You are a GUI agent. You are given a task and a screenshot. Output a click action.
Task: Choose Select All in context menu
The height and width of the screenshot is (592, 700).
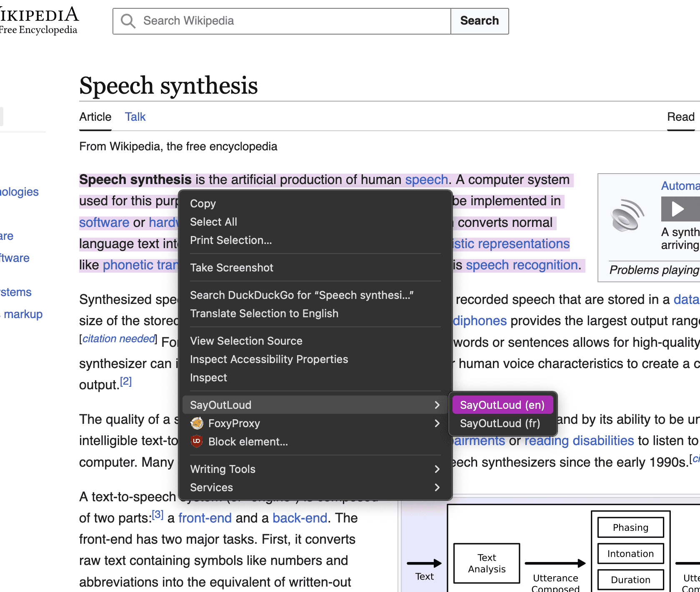(315, 222)
